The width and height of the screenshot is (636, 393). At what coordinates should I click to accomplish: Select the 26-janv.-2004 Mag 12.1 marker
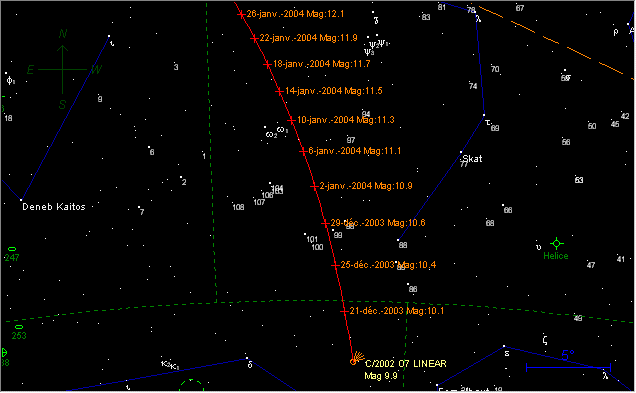pyautogui.click(x=241, y=15)
